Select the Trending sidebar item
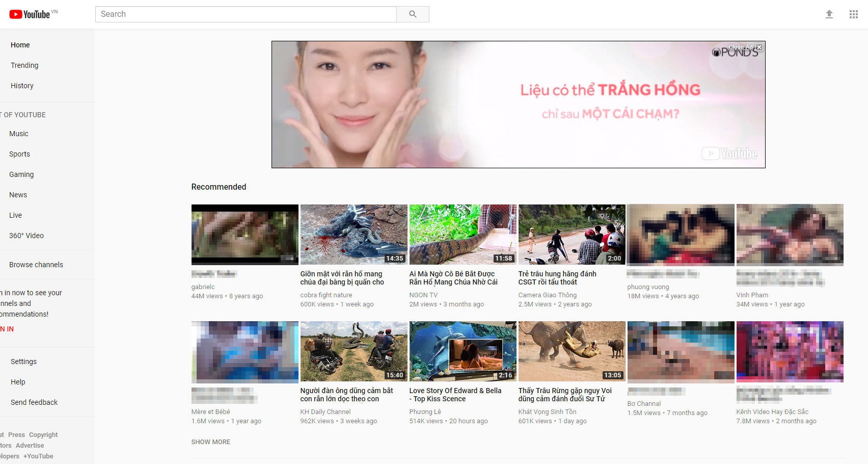 point(24,65)
